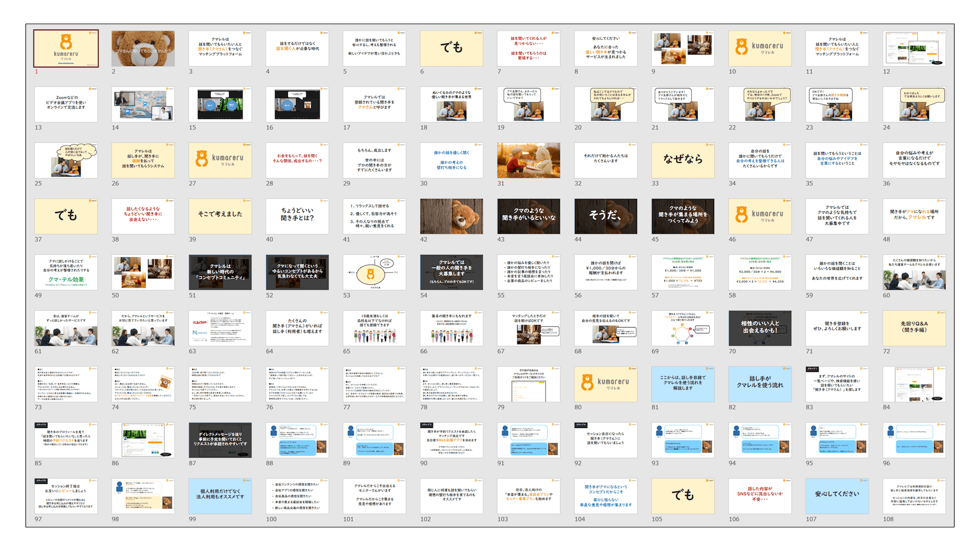Select slide 50 photo collage thumbnail
This screenshot has height=551, width=980.
(143, 272)
